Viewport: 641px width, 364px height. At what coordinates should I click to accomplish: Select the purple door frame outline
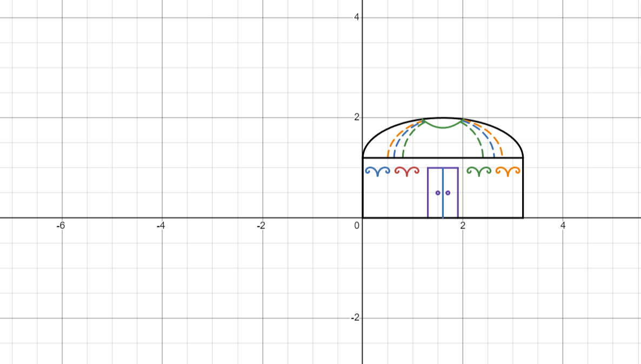(428, 193)
